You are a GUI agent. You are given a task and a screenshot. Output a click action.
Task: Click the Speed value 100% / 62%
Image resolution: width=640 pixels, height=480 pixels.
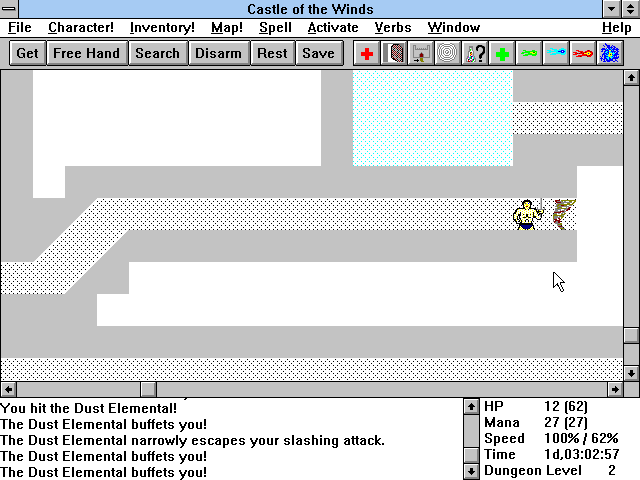coord(581,438)
